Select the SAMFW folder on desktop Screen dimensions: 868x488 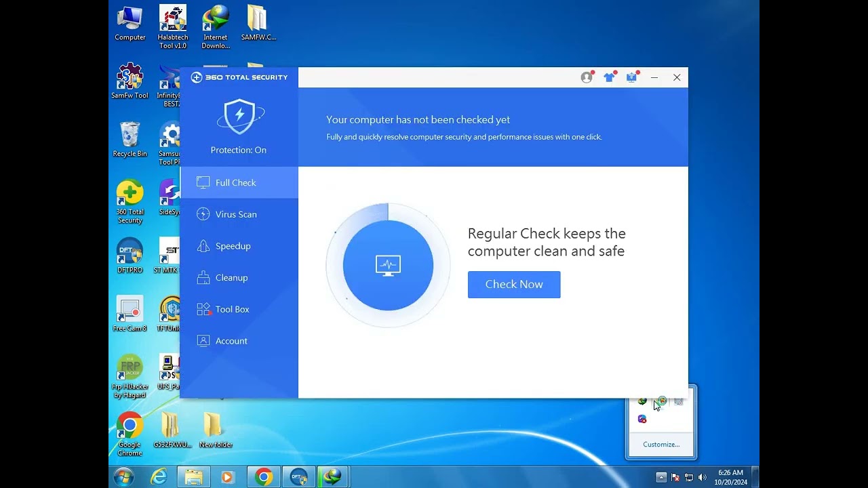(258, 24)
